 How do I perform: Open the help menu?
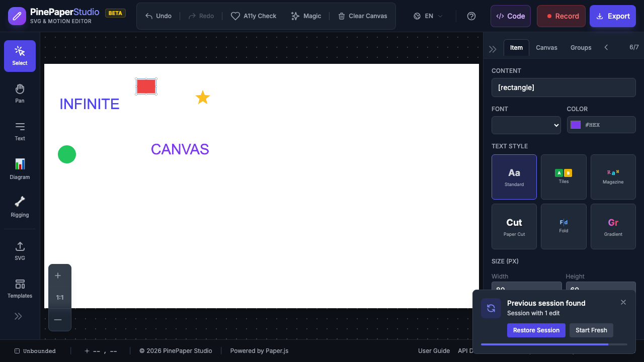[471, 16]
